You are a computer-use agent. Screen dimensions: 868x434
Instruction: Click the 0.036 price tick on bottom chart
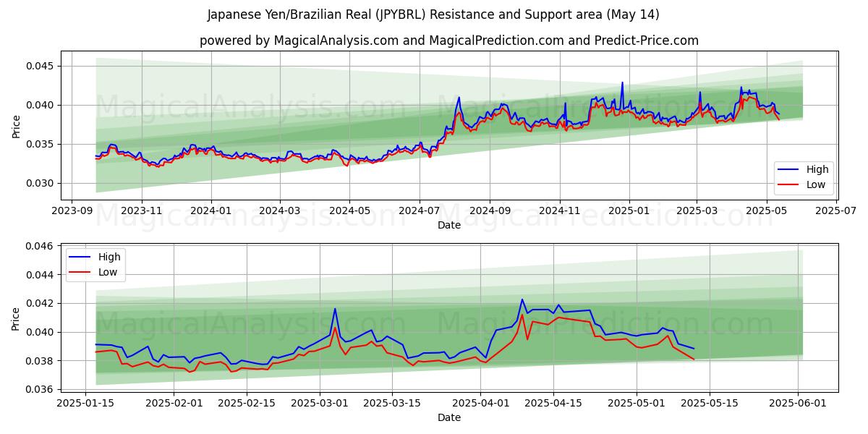point(41,390)
